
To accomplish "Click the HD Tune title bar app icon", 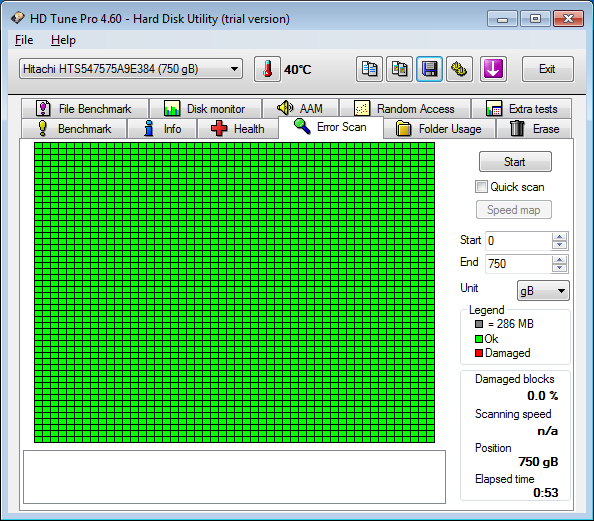I will click(x=17, y=18).
